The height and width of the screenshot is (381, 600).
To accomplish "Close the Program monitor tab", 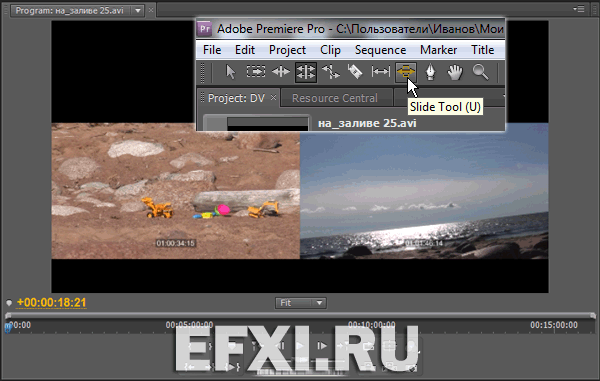I will point(151,10).
